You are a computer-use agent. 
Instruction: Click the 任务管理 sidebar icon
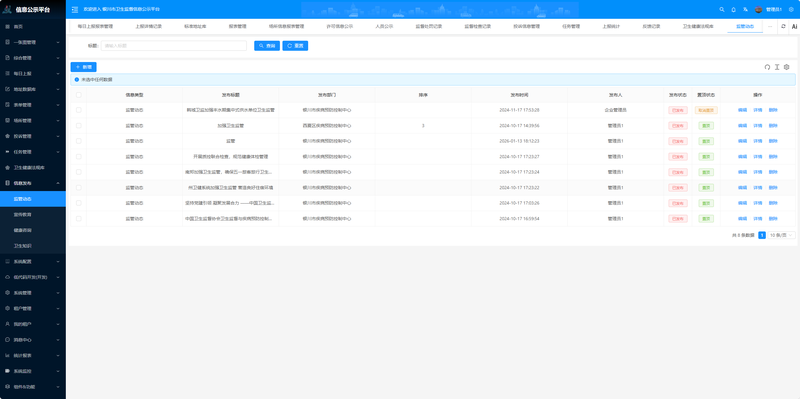7,152
